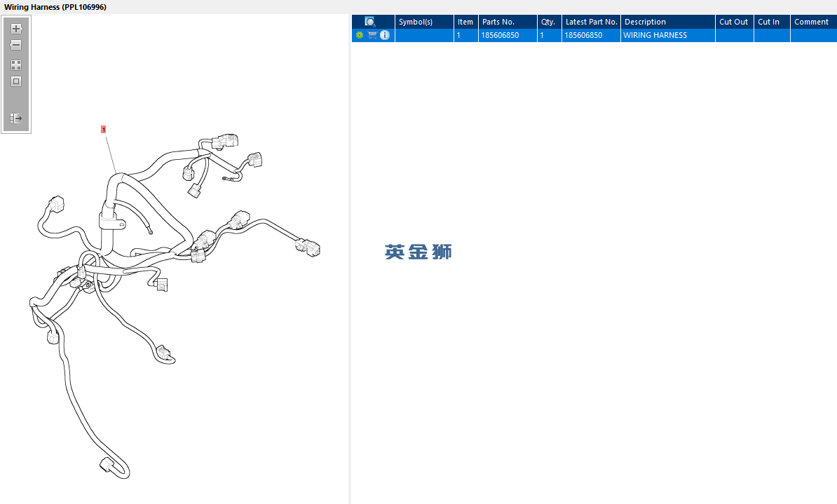Click the Wiring Harness (PPL106996) title
The width and height of the screenshot is (837, 504).
(x=55, y=7)
